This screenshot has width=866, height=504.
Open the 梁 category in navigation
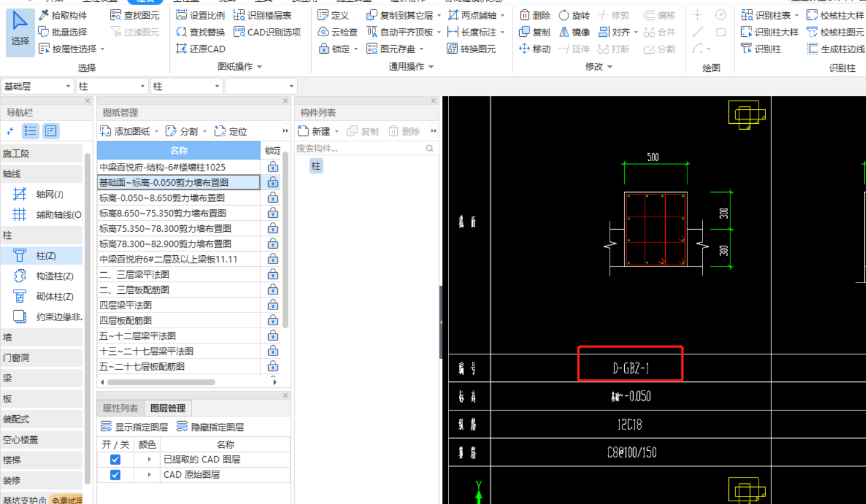(42, 378)
